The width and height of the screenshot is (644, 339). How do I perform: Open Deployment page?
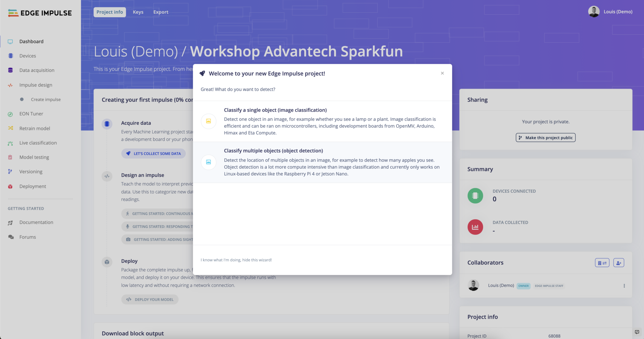33,187
